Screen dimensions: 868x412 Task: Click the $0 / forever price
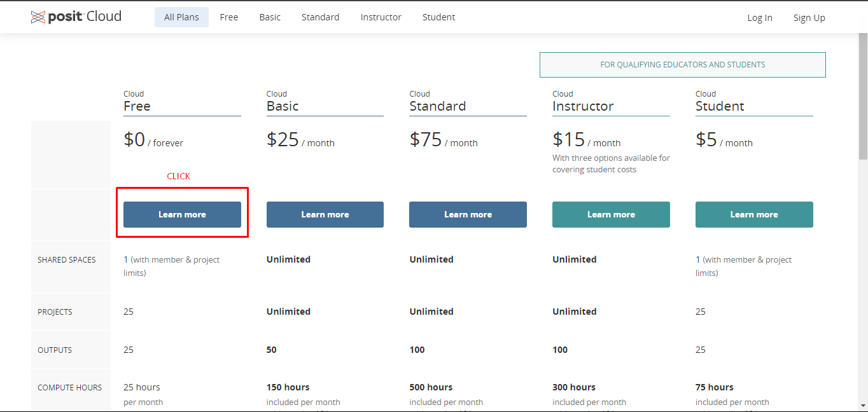(153, 140)
